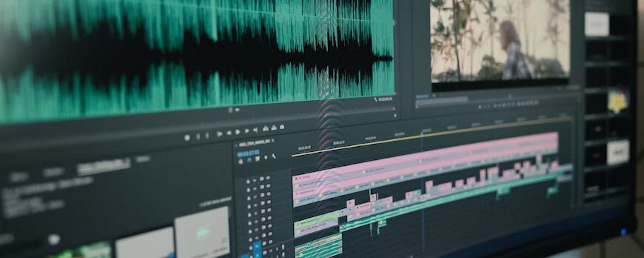Toggle nest sequence insert mode in timeline
This screenshot has height=258, width=644.
[x=240, y=161]
